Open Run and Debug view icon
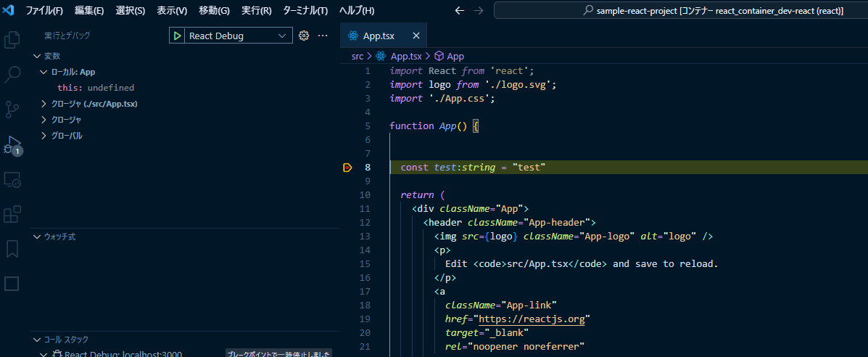This screenshot has width=868, height=357. tap(12, 144)
